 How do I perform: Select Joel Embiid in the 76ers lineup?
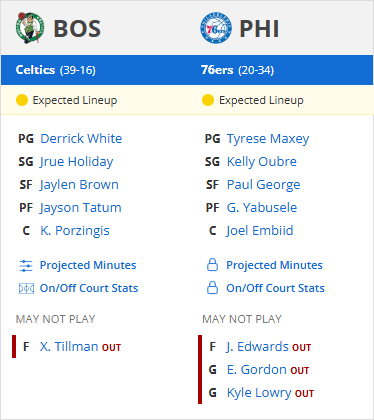[x=260, y=231]
